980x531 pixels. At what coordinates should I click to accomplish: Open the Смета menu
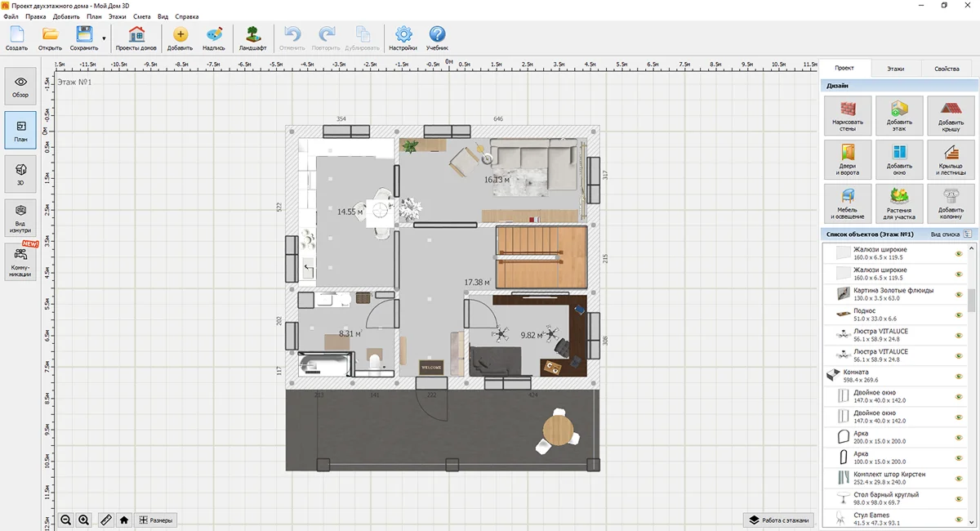[142, 16]
